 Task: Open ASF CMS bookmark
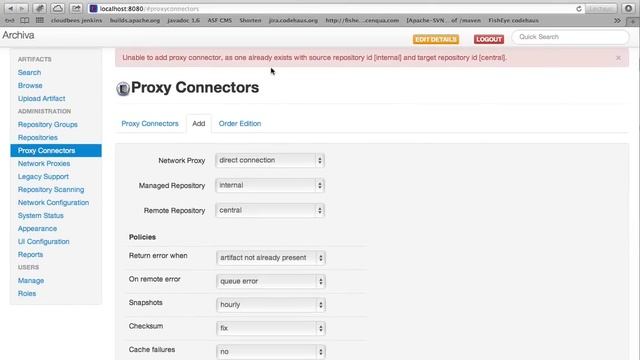click(x=220, y=20)
